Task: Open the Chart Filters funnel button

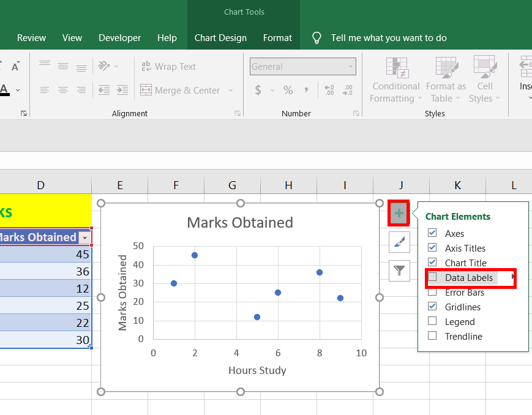Action: pyautogui.click(x=399, y=270)
